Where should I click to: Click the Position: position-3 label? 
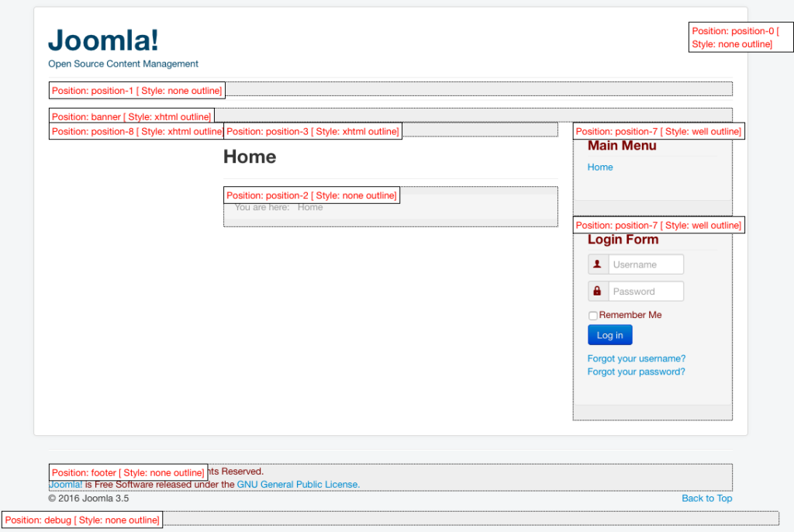coord(312,131)
